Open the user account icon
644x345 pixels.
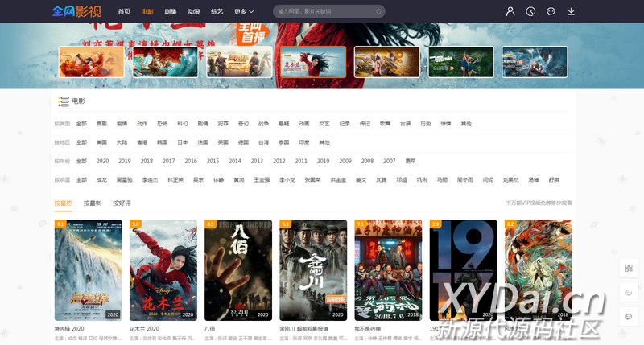[x=510, y=11]
